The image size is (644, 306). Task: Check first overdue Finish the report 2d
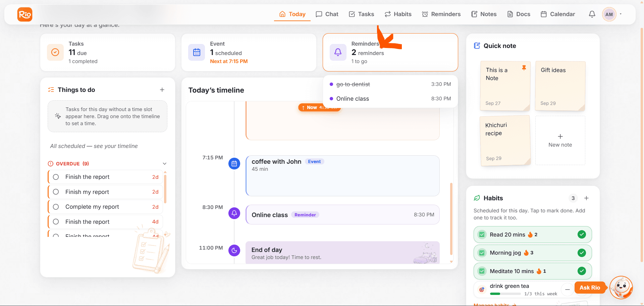coord(56,177)
